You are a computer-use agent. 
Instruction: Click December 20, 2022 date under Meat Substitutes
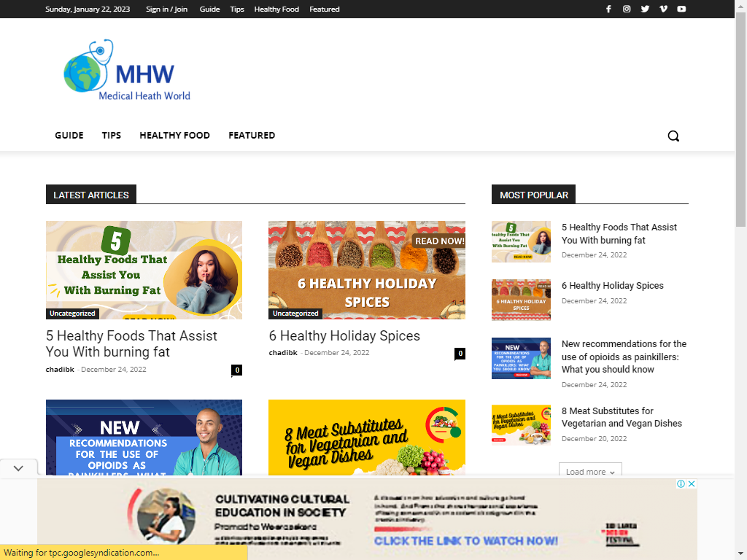(x=594, y=438)
